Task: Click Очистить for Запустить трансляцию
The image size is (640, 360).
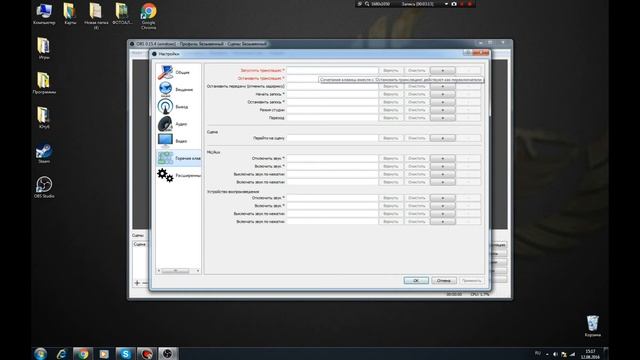Action: coord(416,71)
